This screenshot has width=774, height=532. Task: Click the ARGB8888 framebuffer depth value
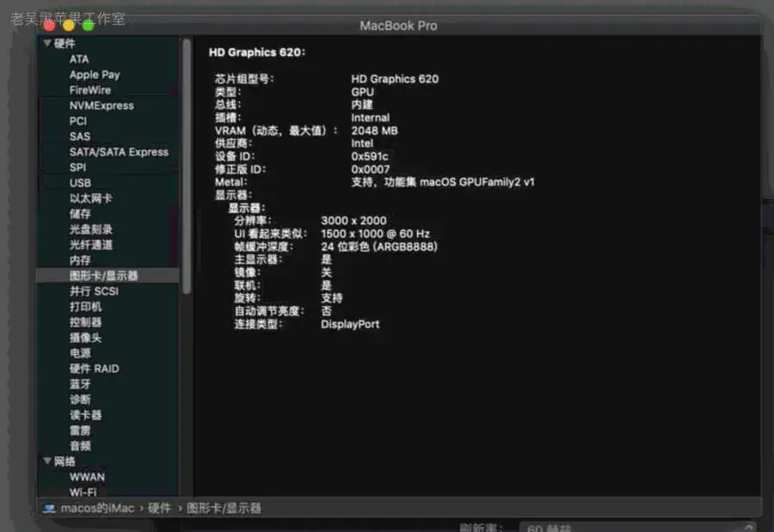point(379,247)
